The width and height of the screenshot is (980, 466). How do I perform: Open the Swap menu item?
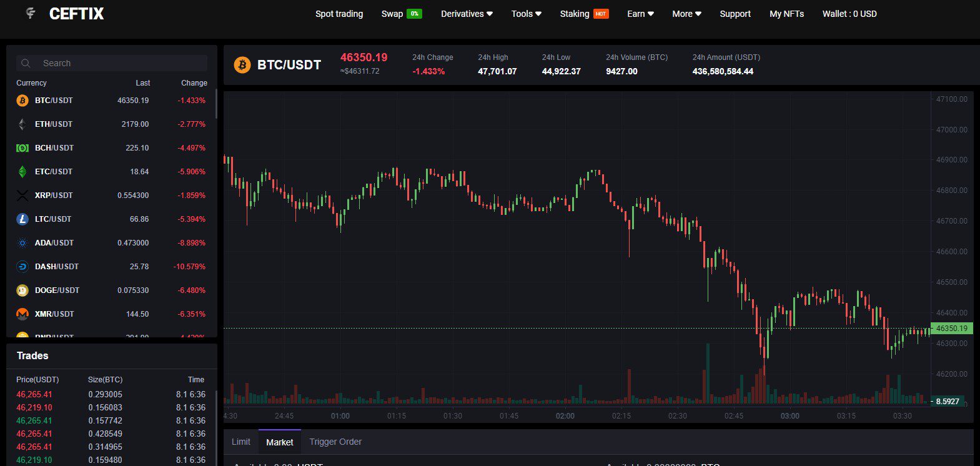(x=392, y=14)
